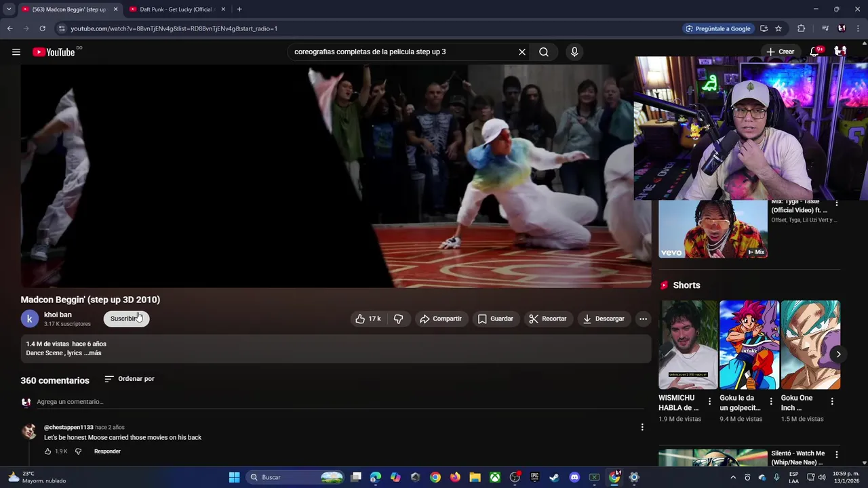Dislike the comment by @chestappen1133

(x=78, y=451)
